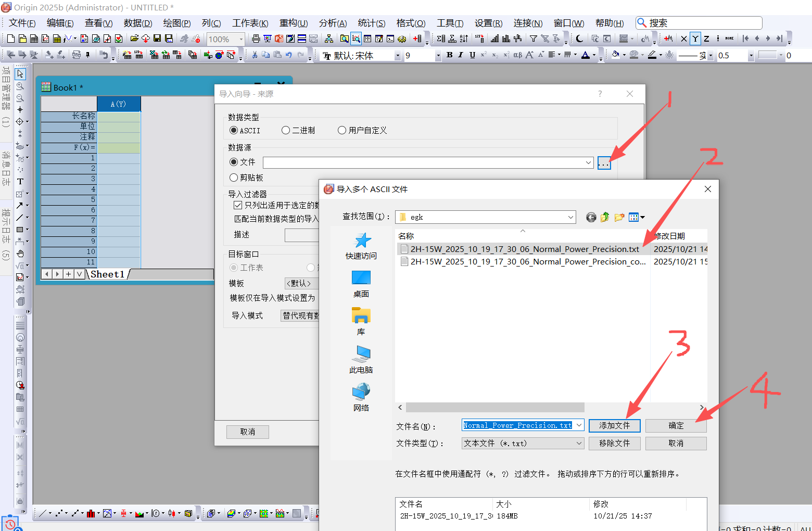This screenshot has width=812, height=531.
Task: Choose 剪贴板 as the data source
Action: 234,178
